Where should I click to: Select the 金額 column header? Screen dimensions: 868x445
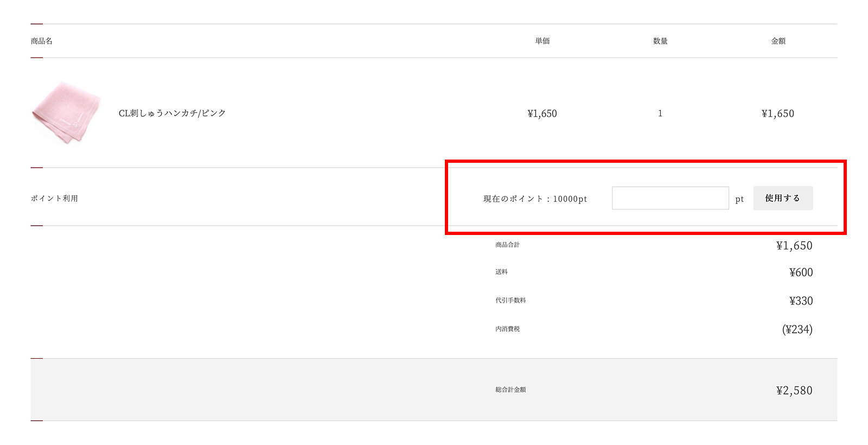(x=778, y=41)
